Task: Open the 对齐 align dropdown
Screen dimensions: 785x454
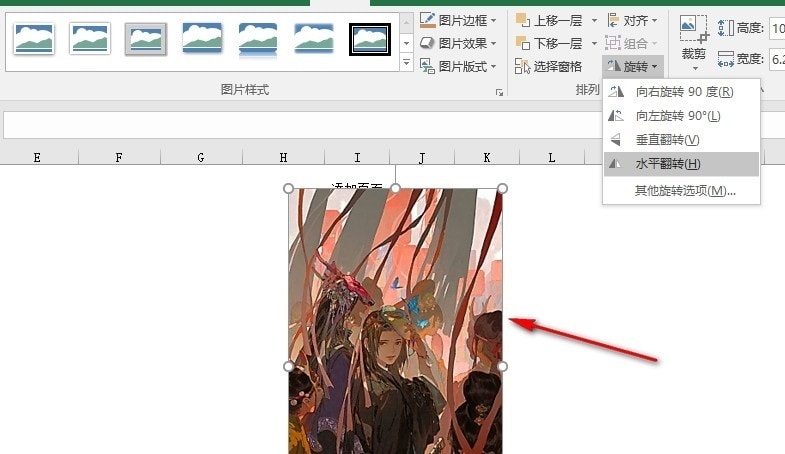Action: coord(633,21)
